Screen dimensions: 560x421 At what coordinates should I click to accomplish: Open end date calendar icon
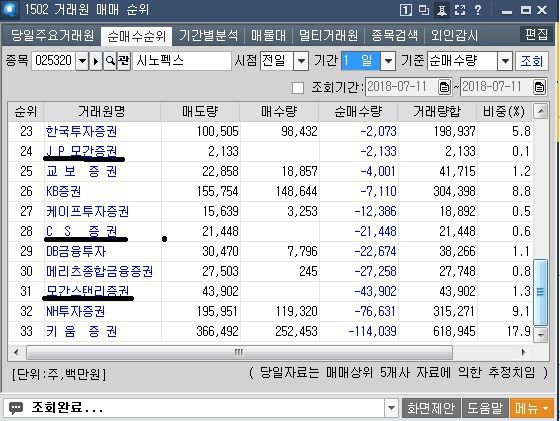[x=539, y=87]
